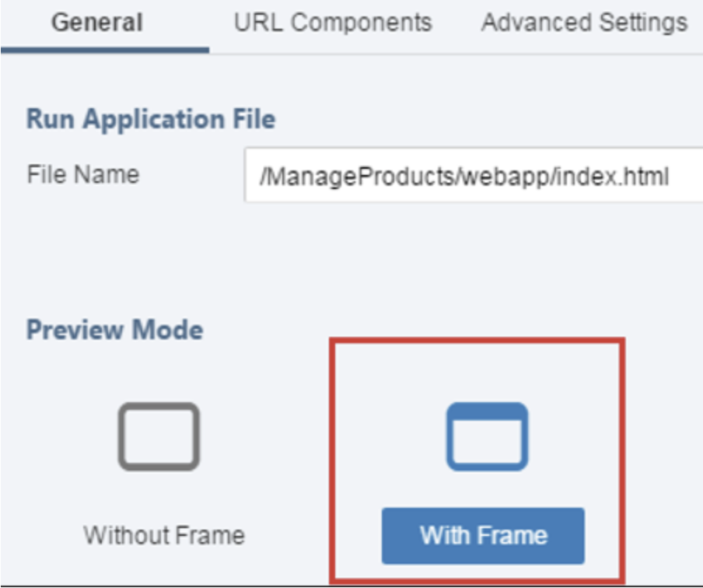
Task: Open the URL Components tab
Action: tap(333, 23)
